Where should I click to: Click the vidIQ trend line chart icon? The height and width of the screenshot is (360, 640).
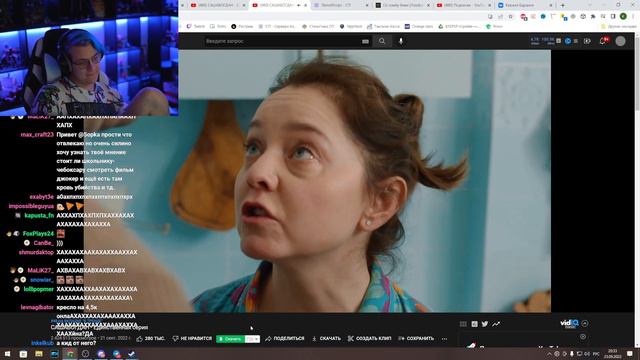point(496,324)
